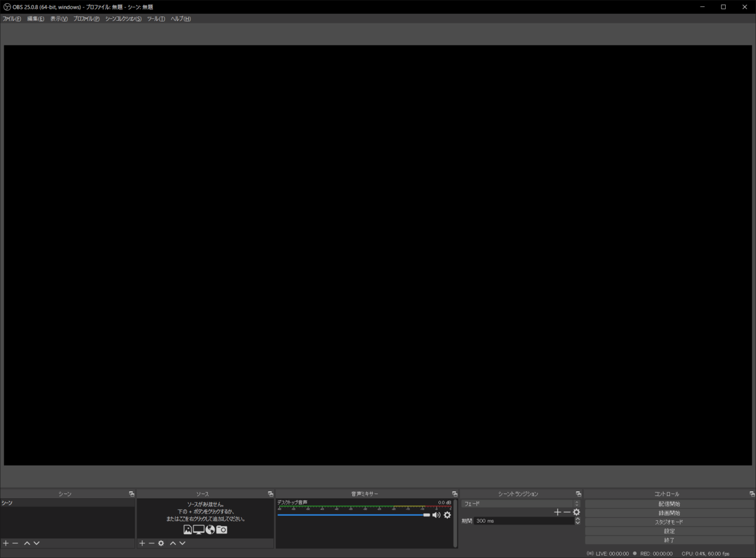Click the '0.0 dB' volume readout
The height and width of the screenshot is (558, 756).
[445, 503]
